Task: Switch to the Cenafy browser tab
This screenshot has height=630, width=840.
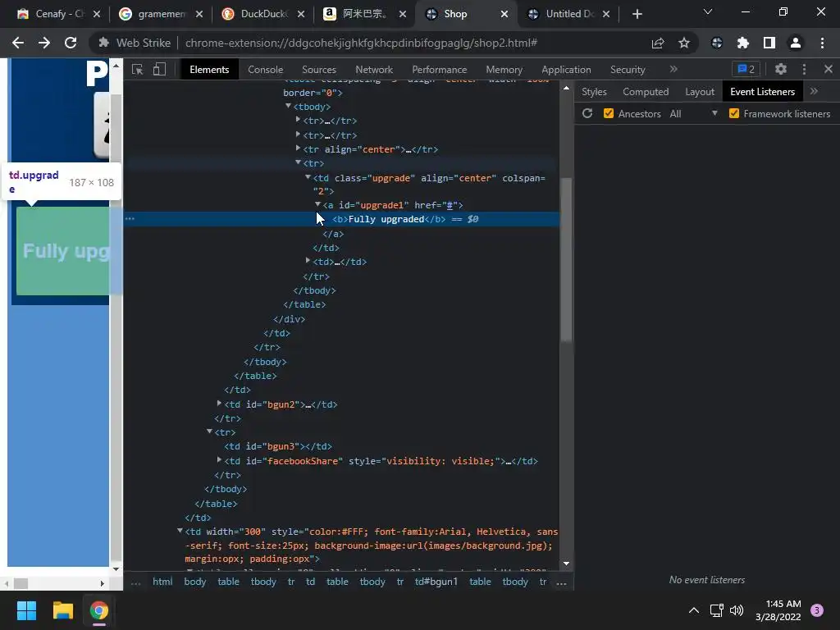Action: [58, 14]
